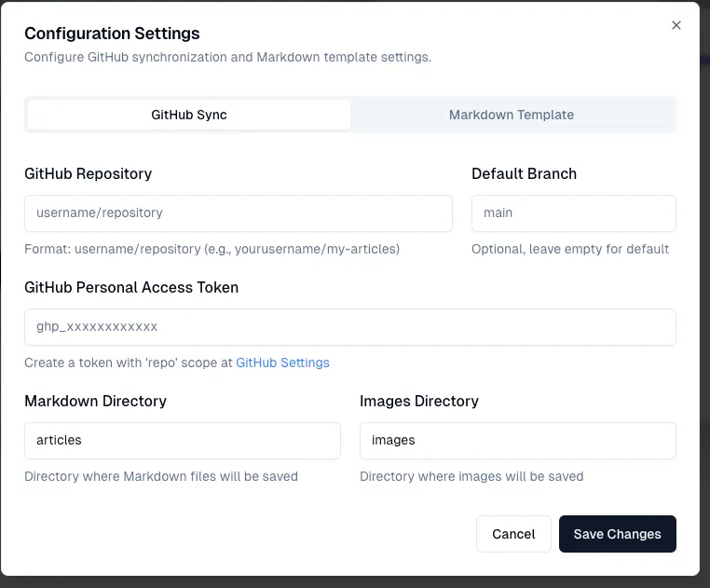Click the GitHub Personal Access Token label
710x588 pixels.
coord(131,287)
